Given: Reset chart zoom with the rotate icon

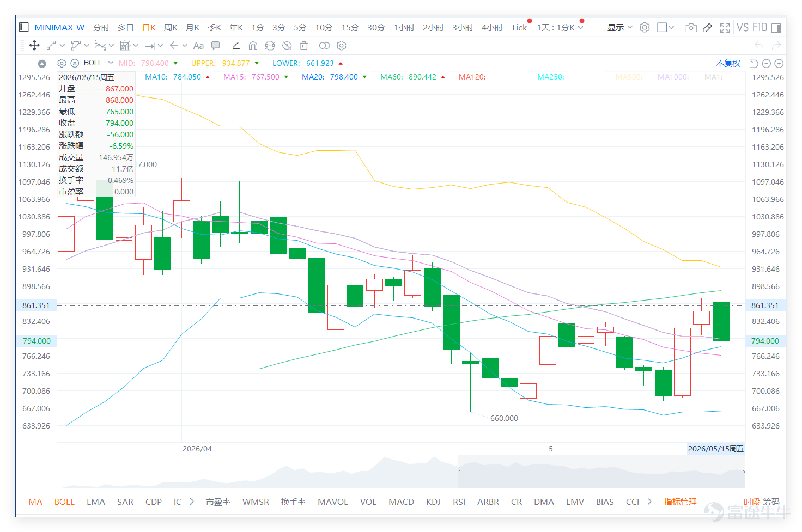Looking at the screenshot, I should click(754, 64).
